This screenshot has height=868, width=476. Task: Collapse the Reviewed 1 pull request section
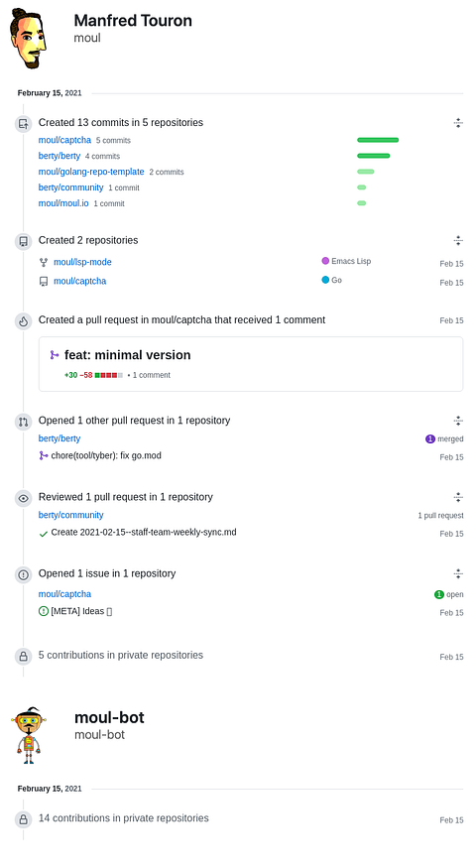tap(458, 497)
